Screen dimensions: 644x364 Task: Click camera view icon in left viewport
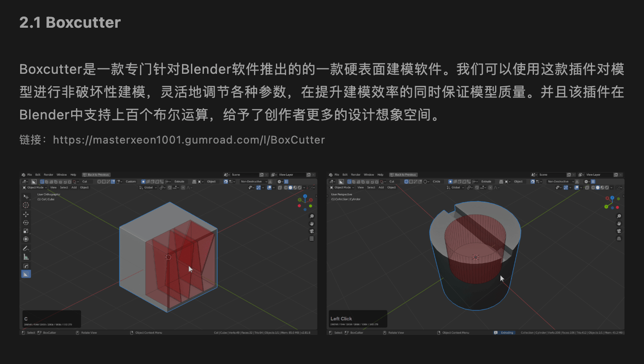point(312,231)
